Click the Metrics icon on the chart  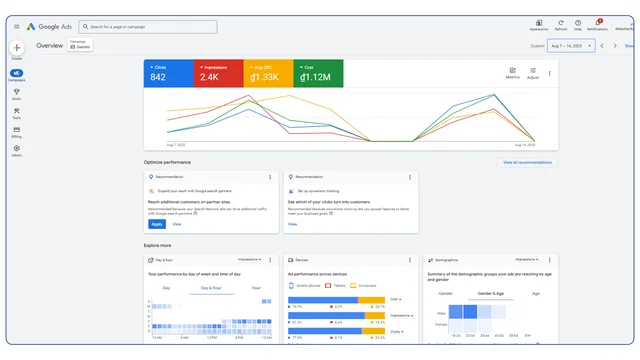coord(513,73)
